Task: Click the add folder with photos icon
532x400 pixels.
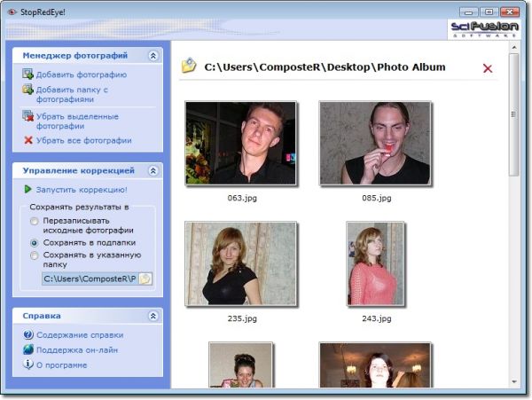Action: (28, 90)
